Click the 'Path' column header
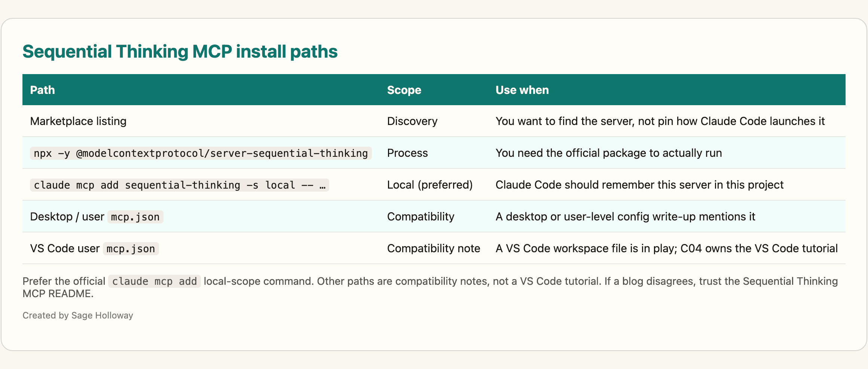Viewport: 868px width, 369px height. point(42,90)
